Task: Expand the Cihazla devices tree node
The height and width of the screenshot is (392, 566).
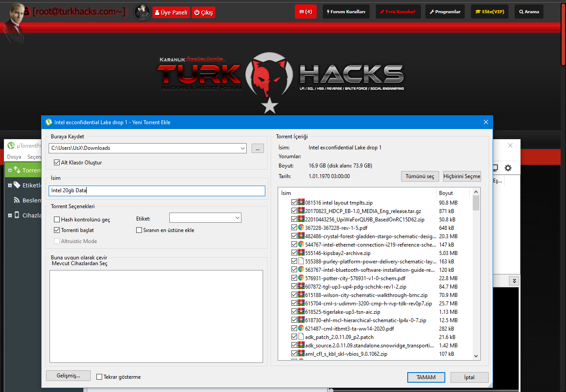Action: click(x=10, y=215)
